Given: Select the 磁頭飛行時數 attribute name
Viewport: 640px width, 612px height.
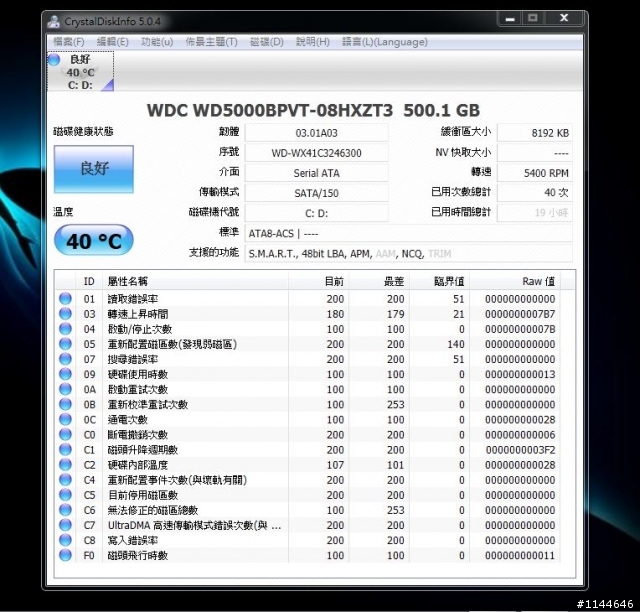Looking at the screenshot, I should click(138, 556).
